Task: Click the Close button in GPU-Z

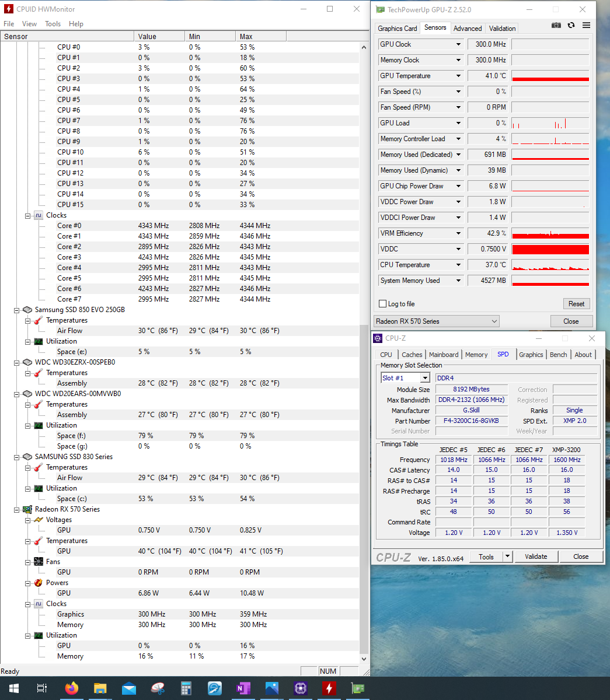Action: pyautogui.click(x=571, y=321)
